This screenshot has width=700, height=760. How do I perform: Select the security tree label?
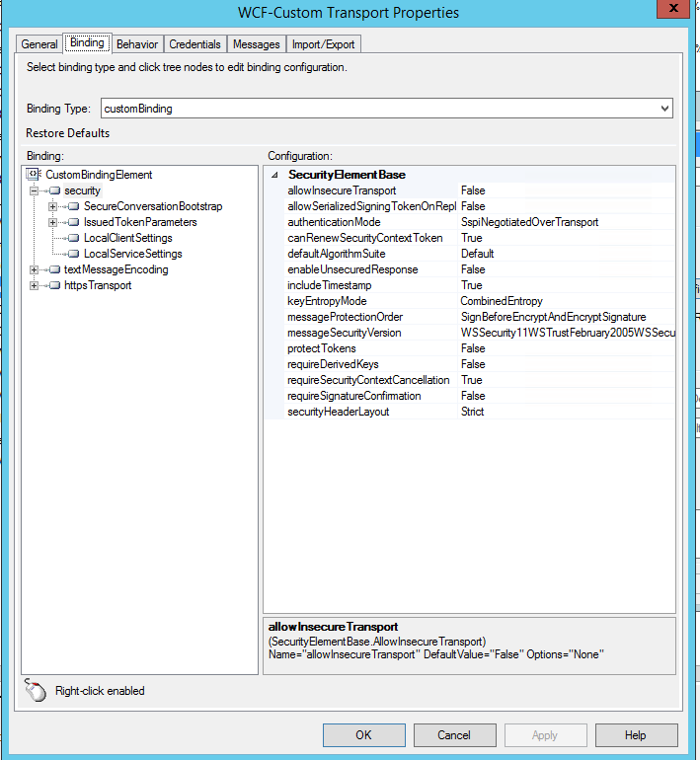click(x=82, y=190)
